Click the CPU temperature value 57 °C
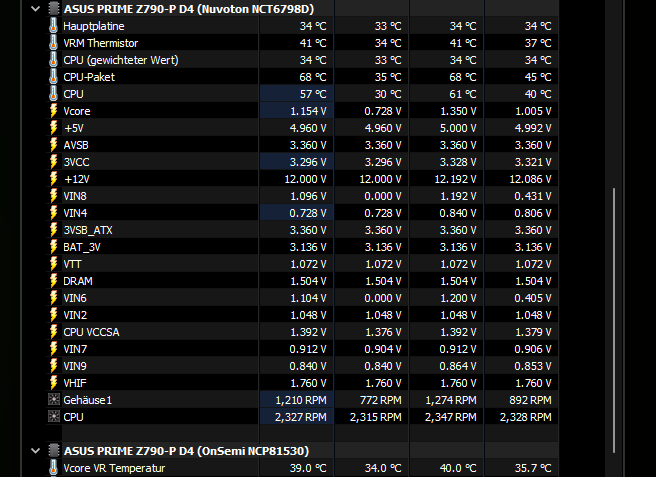 pyautogui.click(x=313, y=94)
